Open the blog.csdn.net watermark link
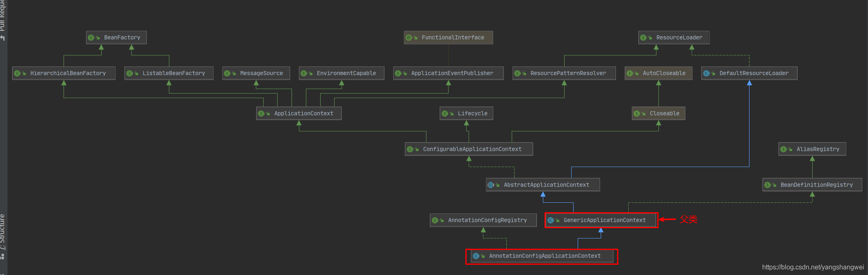This screenshot has width=868, height=275. coord(813,267)
